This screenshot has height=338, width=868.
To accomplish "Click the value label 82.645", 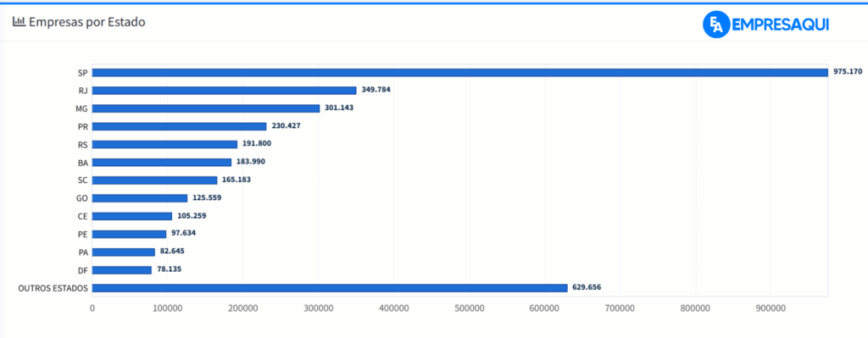I will tap(172, 251).
